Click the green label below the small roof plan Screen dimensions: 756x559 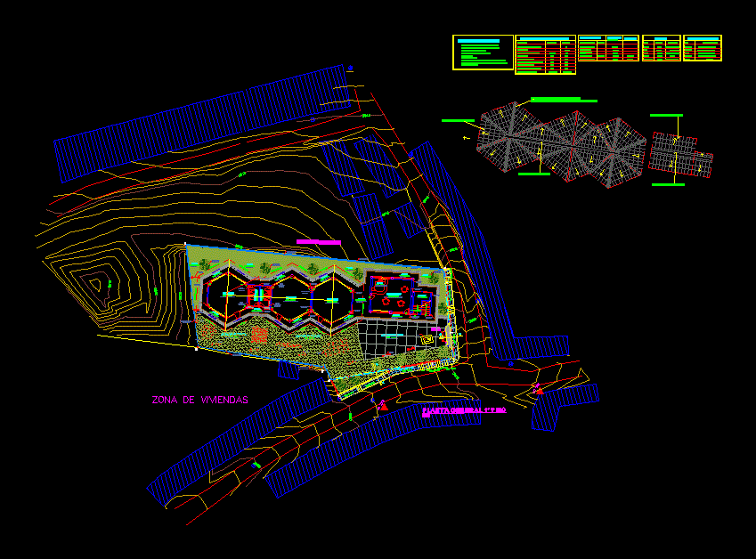pos(668,184)
